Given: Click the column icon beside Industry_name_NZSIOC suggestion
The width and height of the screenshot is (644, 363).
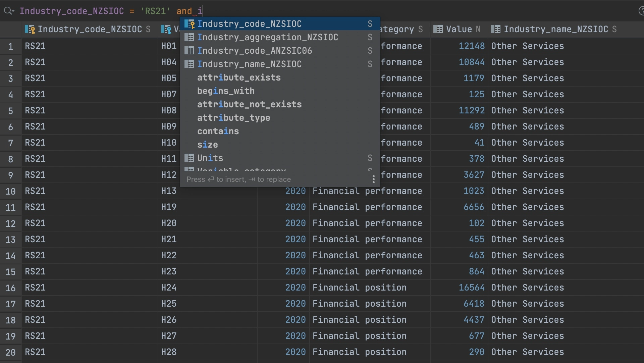Looking at the screenshot, I should pyautogui.click(x=189, y=64).
